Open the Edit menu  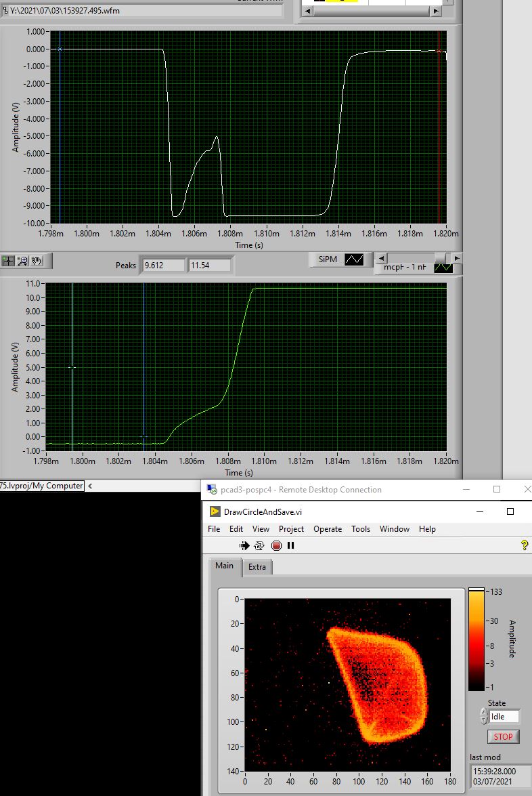click(236, 529)
